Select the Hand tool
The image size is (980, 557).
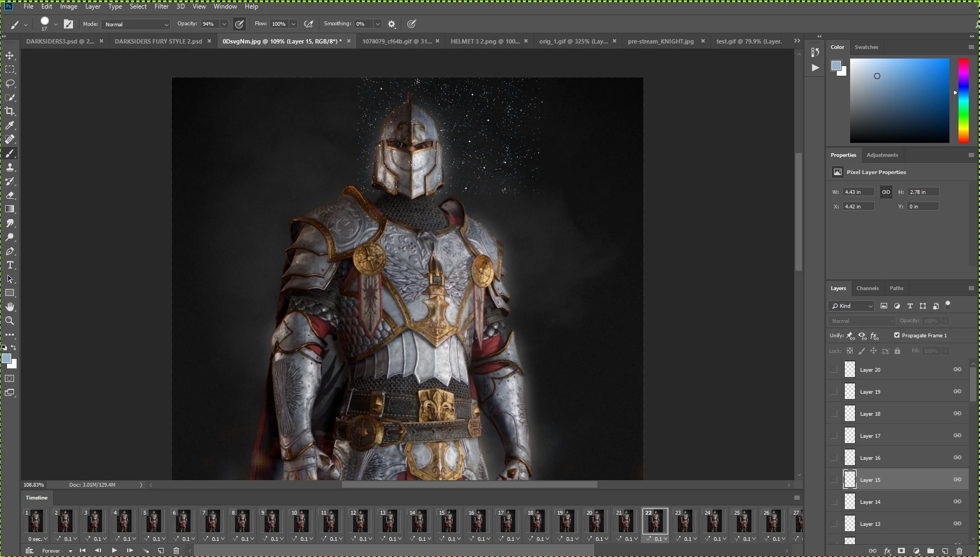(10, 307)
